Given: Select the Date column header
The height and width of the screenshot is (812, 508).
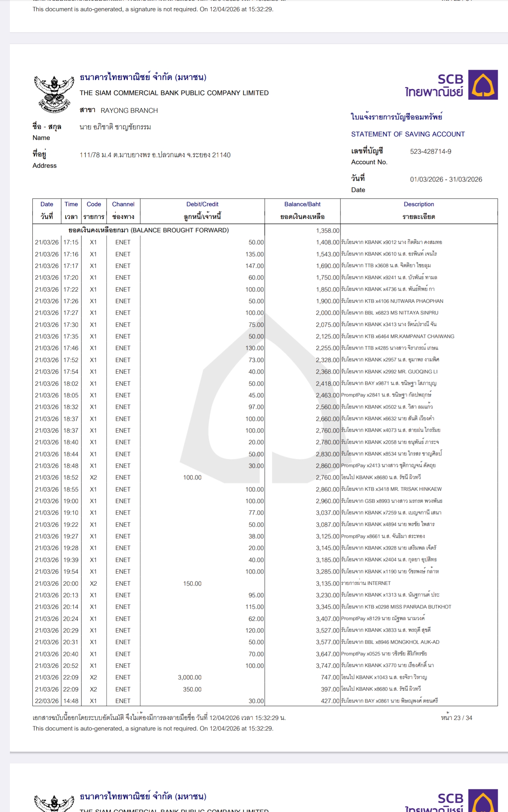Looking at the screenshot, I should (x=47, y=210).
